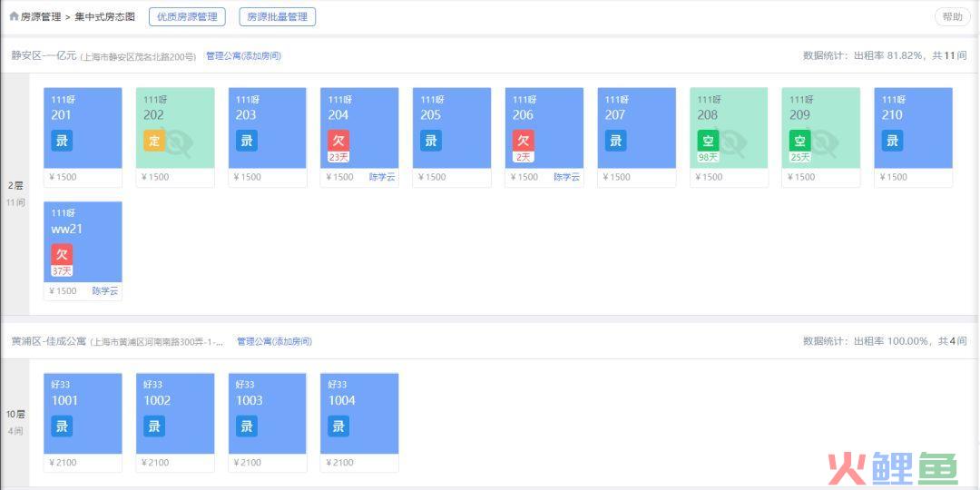Click the red 欠 icon on room 206

pyautogui.click(x=524, y=141)
